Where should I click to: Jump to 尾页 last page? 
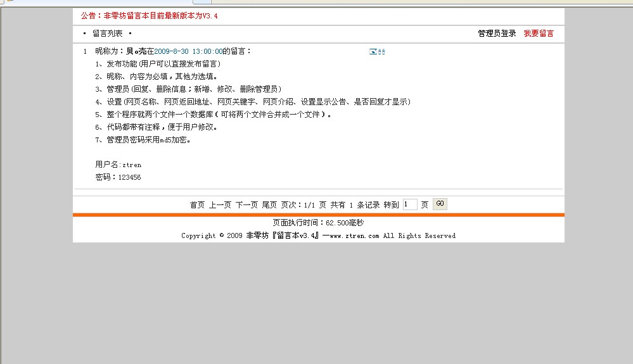269,204
